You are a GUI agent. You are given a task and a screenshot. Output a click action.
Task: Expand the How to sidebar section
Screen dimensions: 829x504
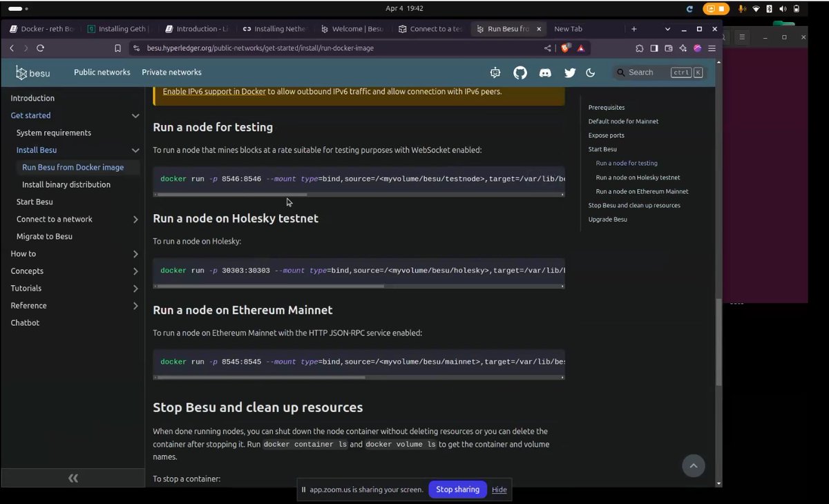pyautogui.click(x=135, y=254)
